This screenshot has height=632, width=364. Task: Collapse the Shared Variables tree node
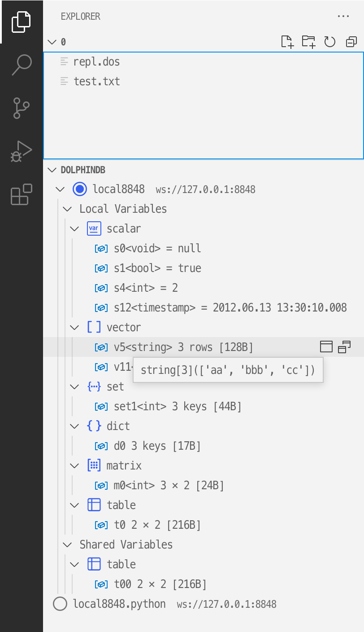pos(68,544)
